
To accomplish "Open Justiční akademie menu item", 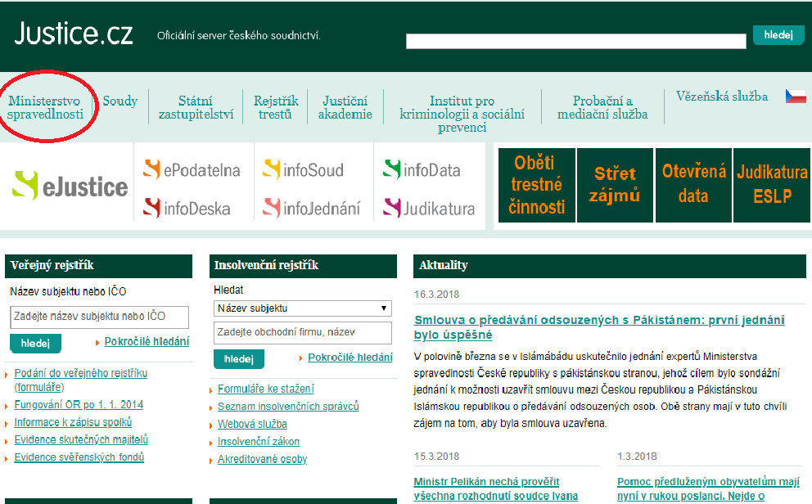I will point(345,107).
